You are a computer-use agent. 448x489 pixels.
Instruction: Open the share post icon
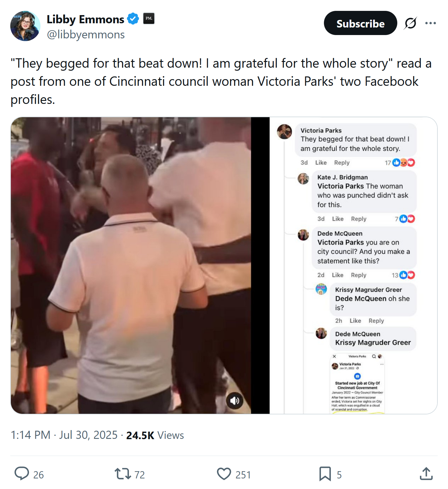426,474
